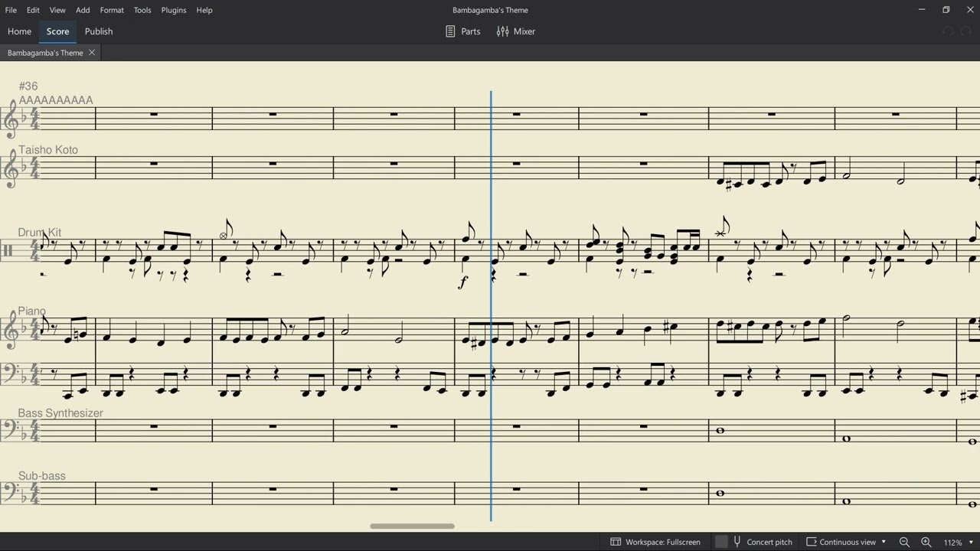Select the AAAAAAAAAA staff name label
The width and height of the screenshot is (980, 551).
(x=56, y=100)
